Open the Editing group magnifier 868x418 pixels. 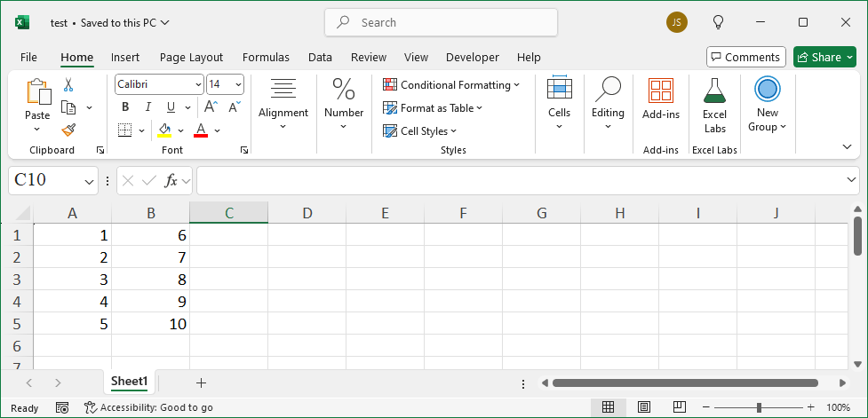(x=608, y=105)
